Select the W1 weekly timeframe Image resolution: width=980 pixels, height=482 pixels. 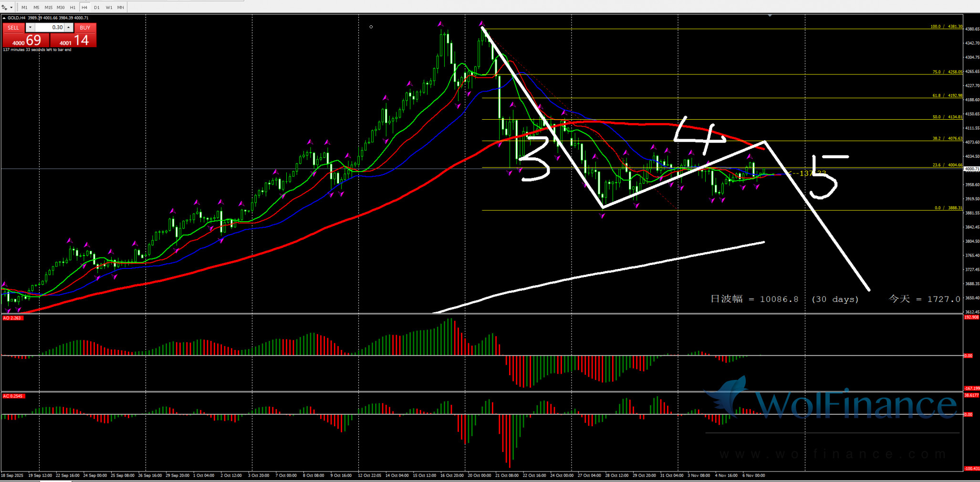pos(109,8)
